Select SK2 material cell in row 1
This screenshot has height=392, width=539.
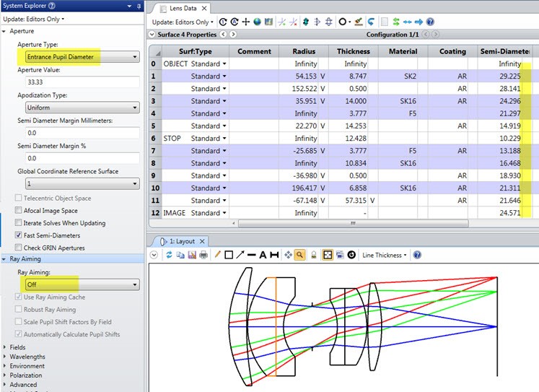coord(403,76)
